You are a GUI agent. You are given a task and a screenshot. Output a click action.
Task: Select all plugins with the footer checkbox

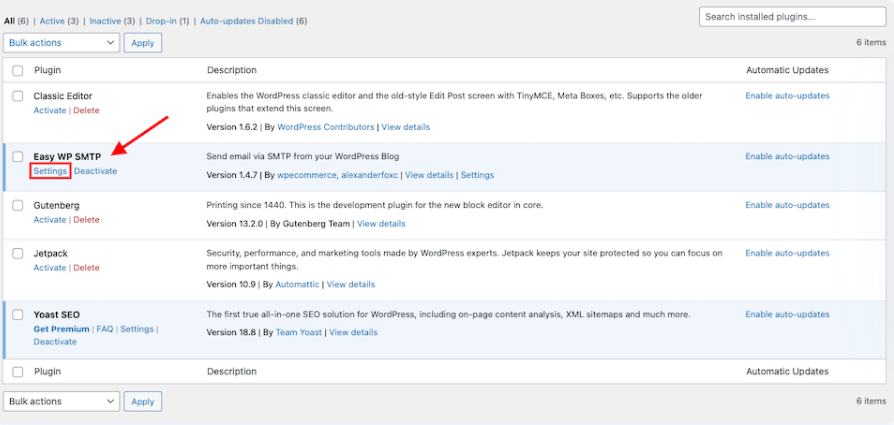18,372
